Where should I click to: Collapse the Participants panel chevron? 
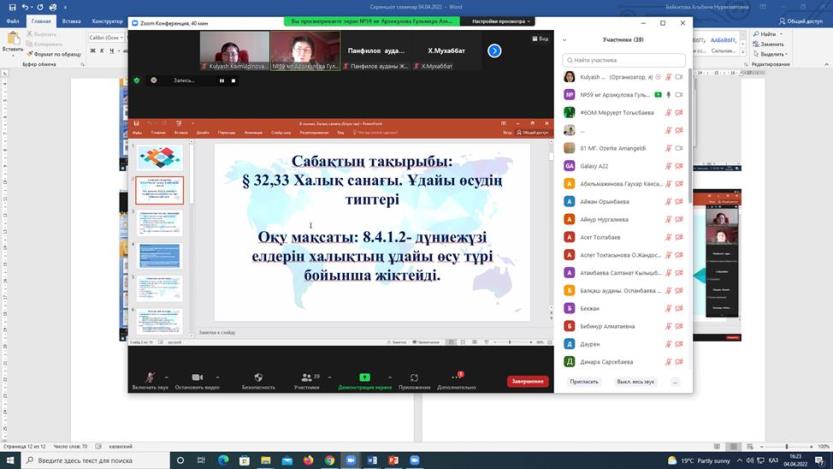click(x=565, y=40)
